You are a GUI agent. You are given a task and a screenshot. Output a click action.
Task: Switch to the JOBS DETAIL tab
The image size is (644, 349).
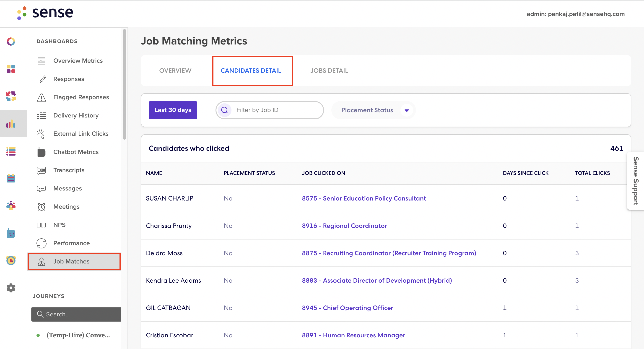(329, 71)
